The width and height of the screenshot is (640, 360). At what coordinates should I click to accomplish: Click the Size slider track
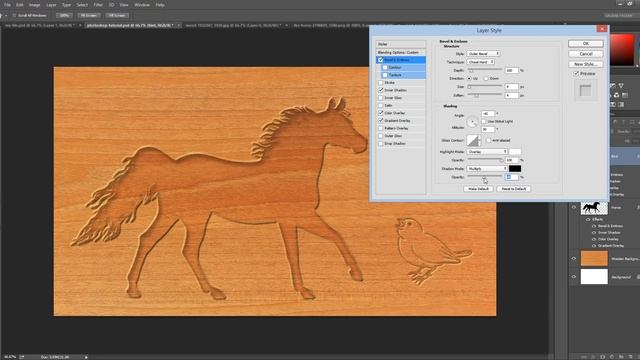coord(485,87)
